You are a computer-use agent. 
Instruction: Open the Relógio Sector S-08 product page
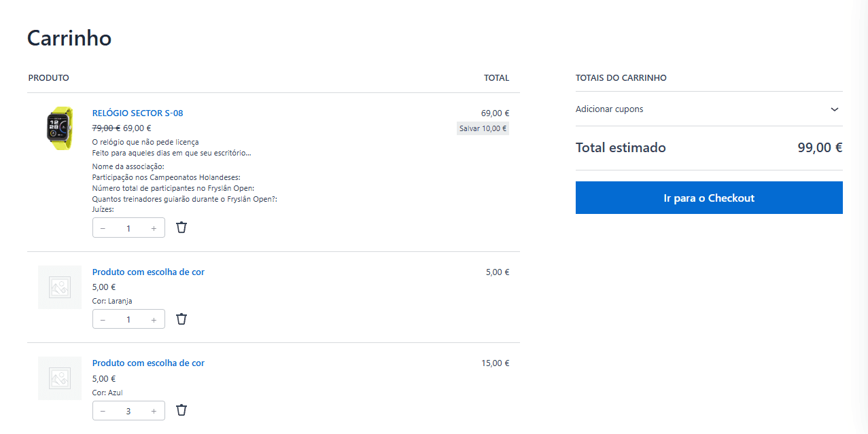tap(137, 113)
